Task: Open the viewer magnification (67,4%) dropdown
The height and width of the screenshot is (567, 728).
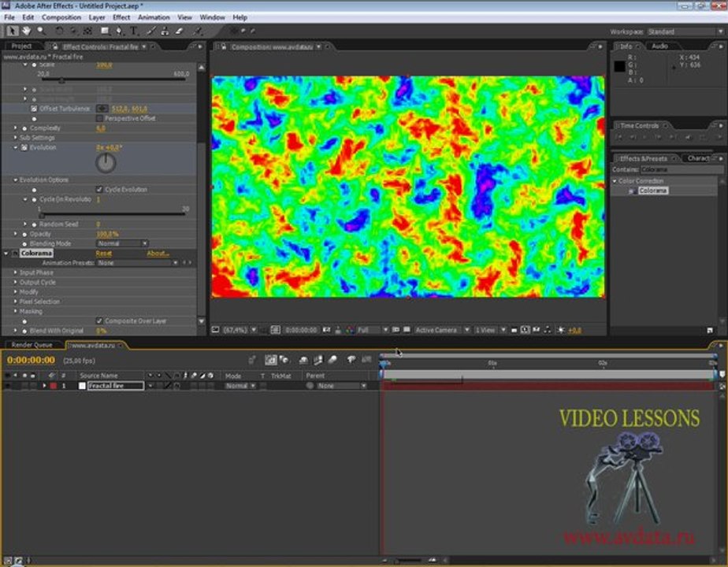Action: coord(240,330)
